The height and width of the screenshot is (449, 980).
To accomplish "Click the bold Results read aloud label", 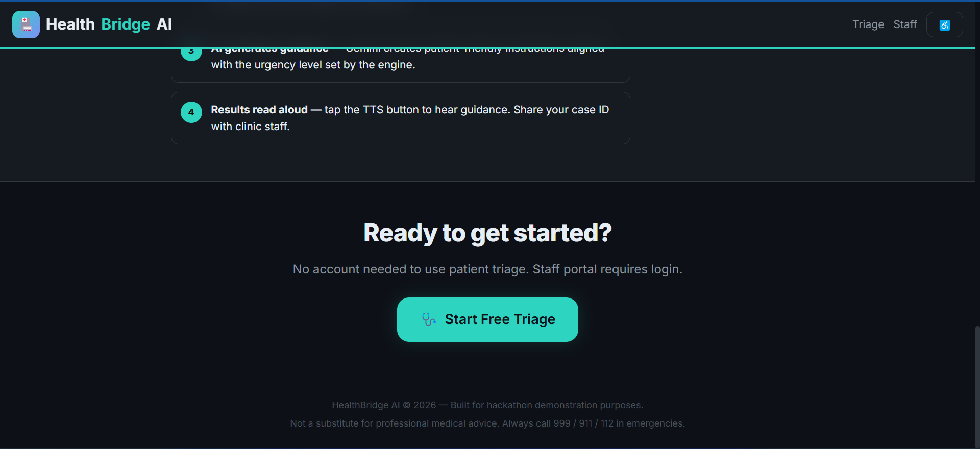I will [259, 110].
